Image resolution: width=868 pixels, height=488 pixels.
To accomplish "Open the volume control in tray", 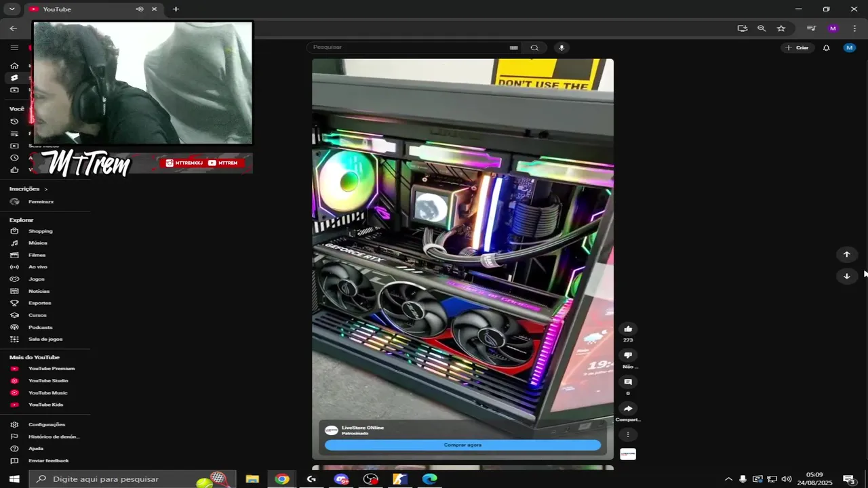I will 786,479.
